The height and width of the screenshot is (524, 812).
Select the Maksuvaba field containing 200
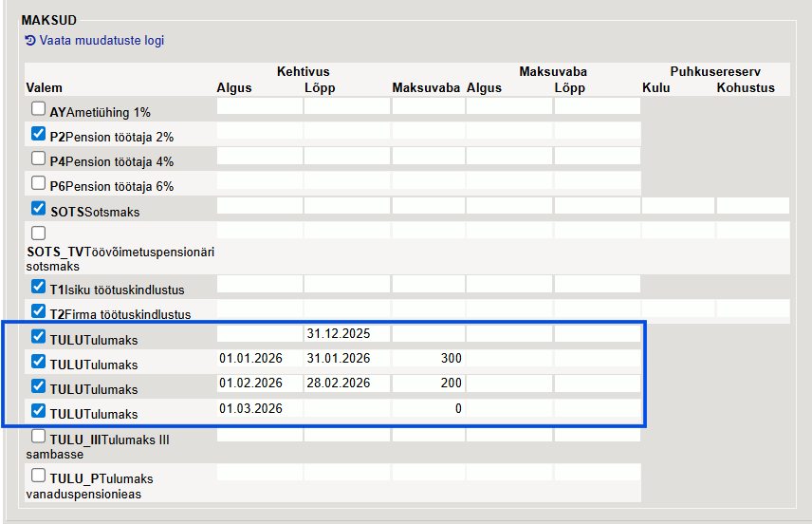pyautogui.click(x=427, y=383)
